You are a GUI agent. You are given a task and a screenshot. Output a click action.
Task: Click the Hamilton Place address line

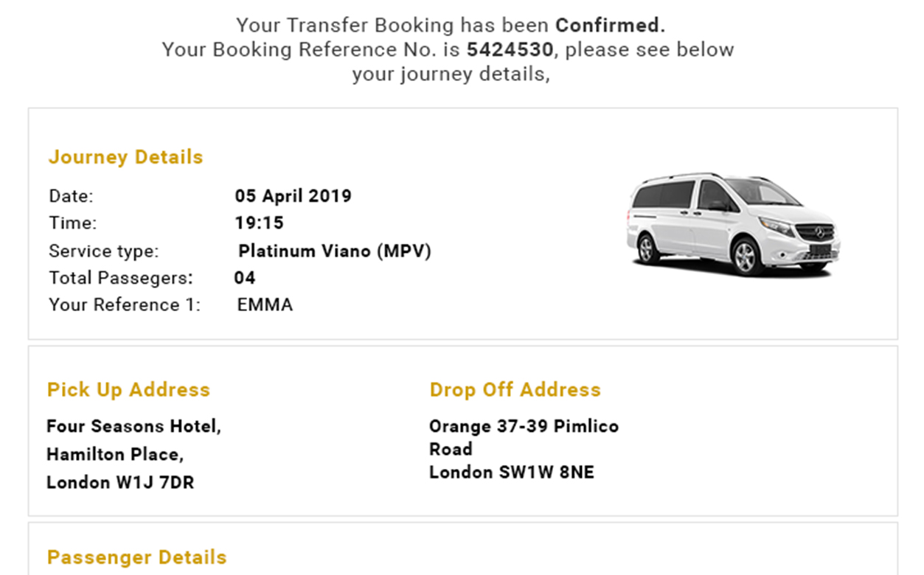(115, 455)
